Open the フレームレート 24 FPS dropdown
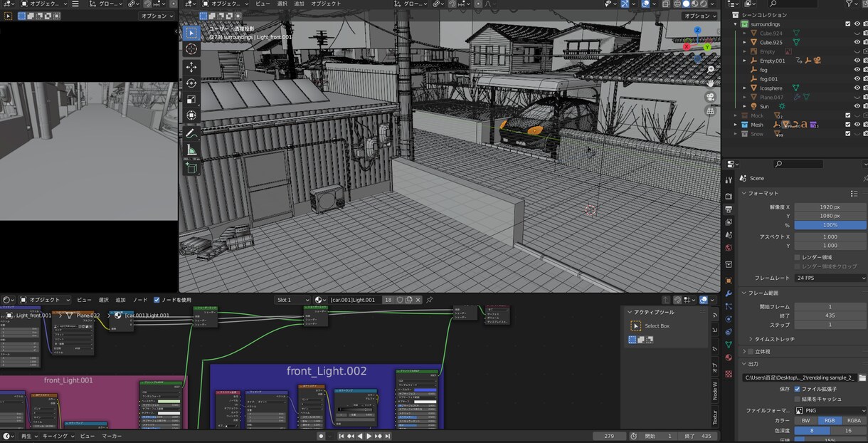 830,278
